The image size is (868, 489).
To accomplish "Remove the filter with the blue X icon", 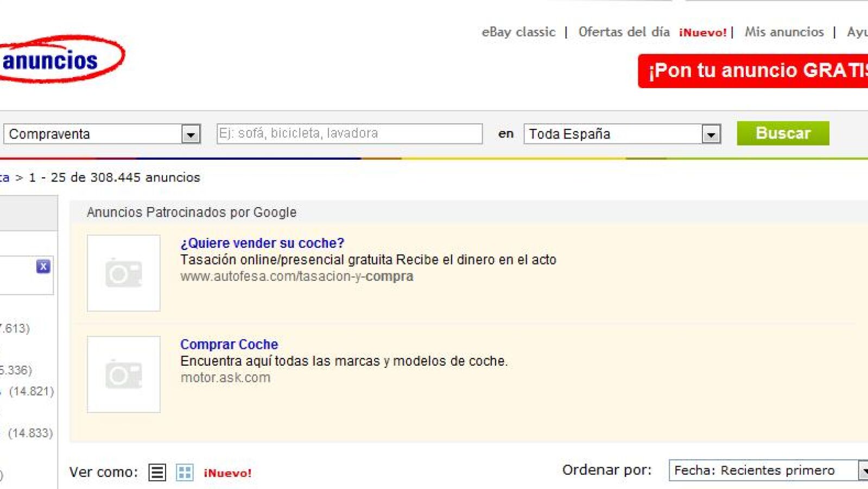I will pos(43,266).
